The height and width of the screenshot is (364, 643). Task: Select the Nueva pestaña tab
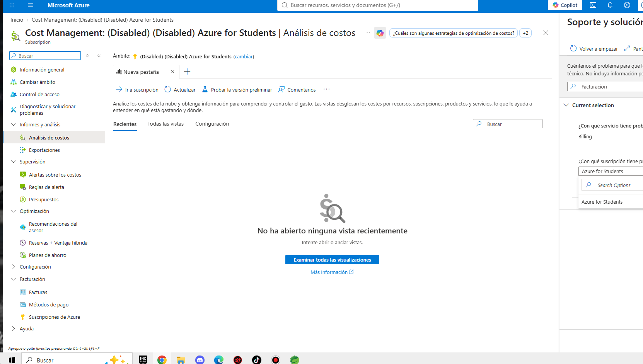(141, 72)
